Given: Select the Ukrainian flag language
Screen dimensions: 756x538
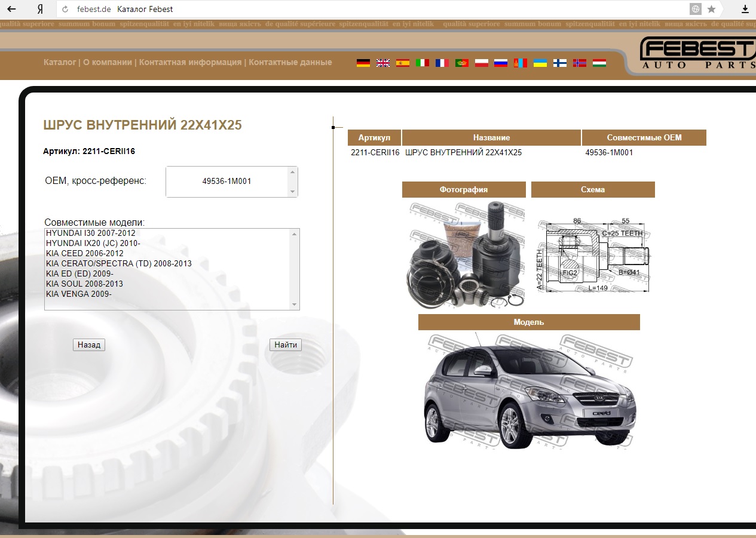Looking at the screenshot, I should pyautogui.click(x=540, y=63).
